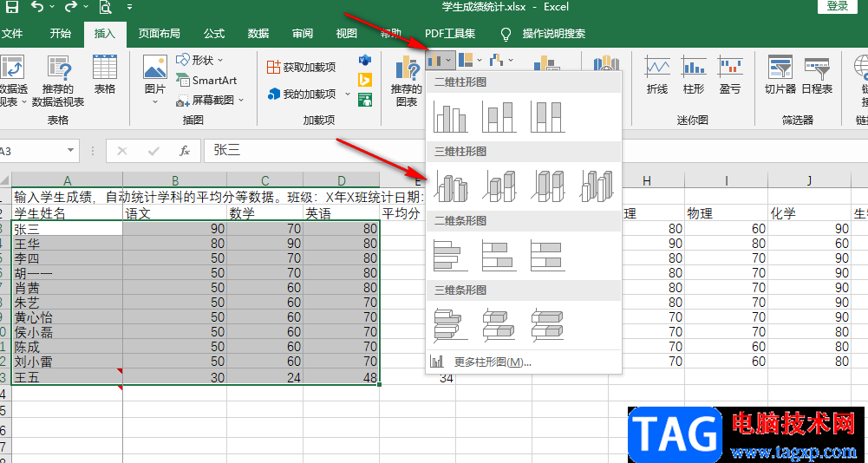Open 更多柱形图(M)... menu entry
Screen dimensions: 868x463
click(524, 362)
